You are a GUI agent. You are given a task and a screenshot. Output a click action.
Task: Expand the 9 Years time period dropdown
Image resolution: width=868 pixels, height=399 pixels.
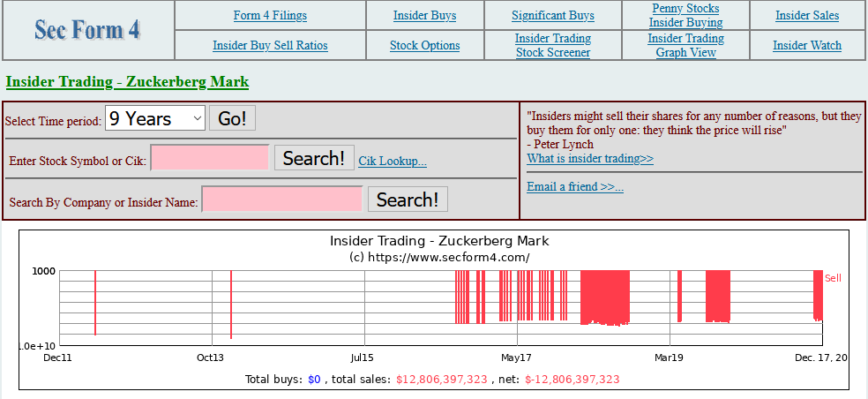[x=155, y=118]
